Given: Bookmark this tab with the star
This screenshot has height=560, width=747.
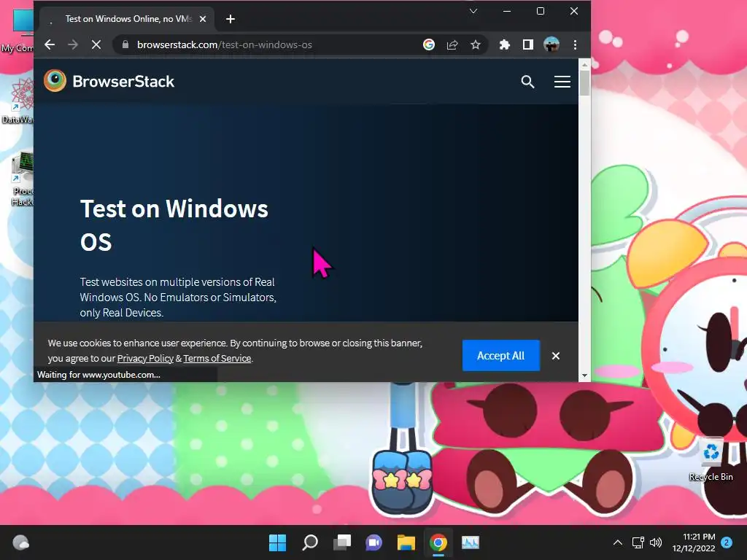Looking at the screenshot, I should (x=476, y=44).
